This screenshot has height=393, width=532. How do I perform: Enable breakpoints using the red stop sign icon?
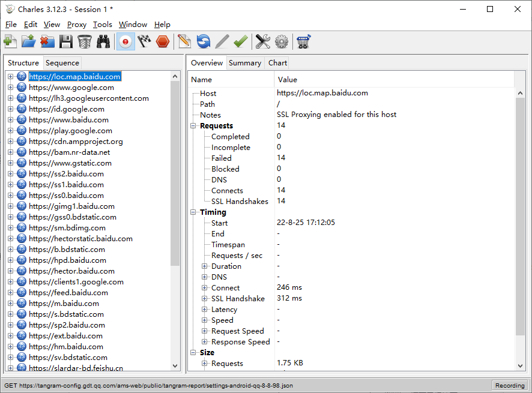163,41
